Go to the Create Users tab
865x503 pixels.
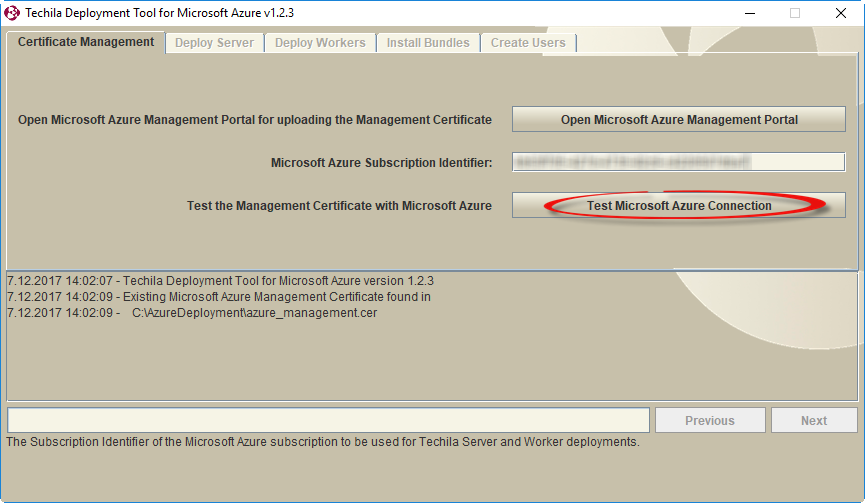(528, 43)
